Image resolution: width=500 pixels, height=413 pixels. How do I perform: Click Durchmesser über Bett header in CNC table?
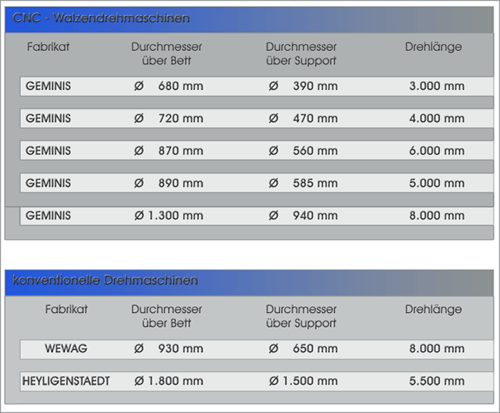tap(166, 54)
